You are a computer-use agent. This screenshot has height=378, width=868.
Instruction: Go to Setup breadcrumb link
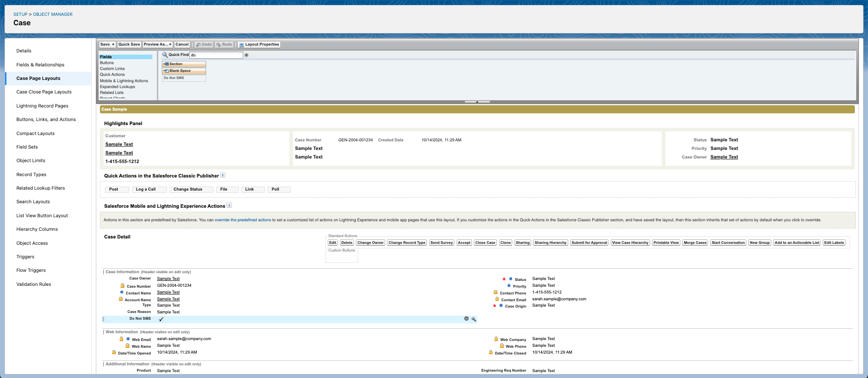20,14
